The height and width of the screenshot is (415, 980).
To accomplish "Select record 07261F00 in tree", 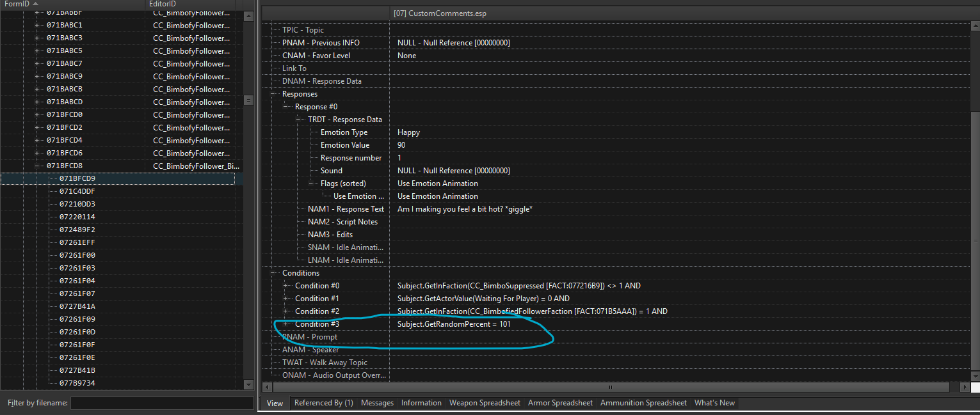I will point(77,255).
